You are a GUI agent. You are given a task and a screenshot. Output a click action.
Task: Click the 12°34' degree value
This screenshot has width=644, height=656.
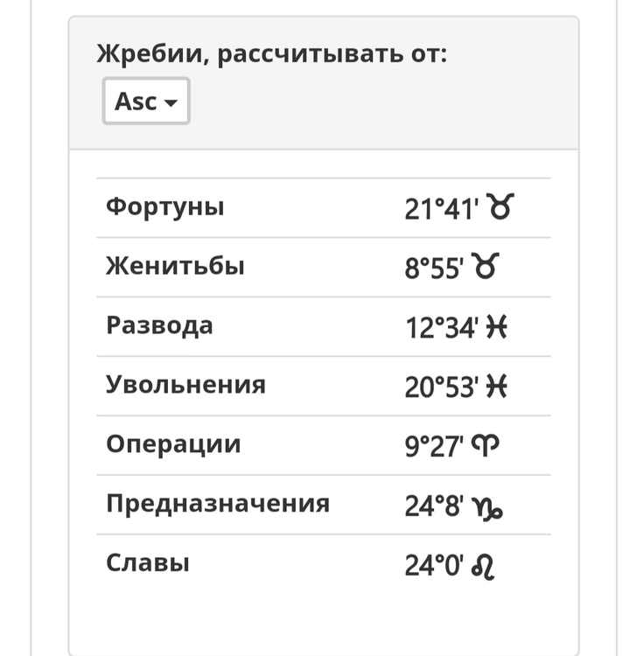pos(442,328)
